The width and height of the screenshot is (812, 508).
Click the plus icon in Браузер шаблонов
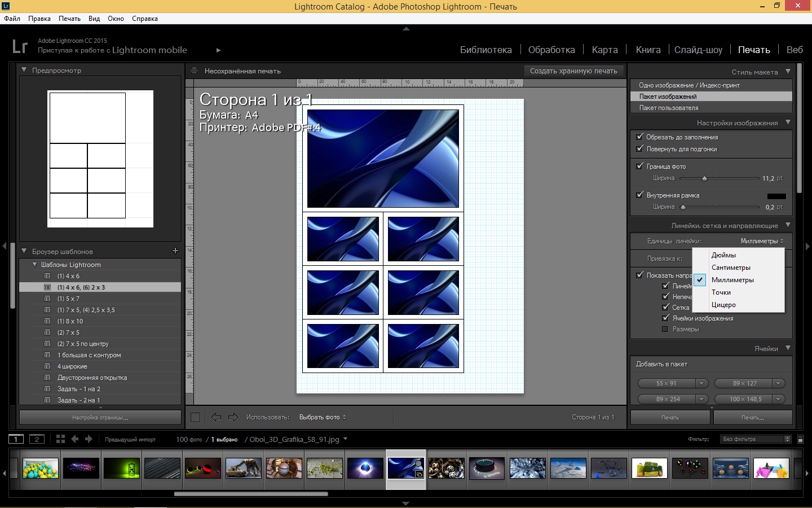[175, 251]
